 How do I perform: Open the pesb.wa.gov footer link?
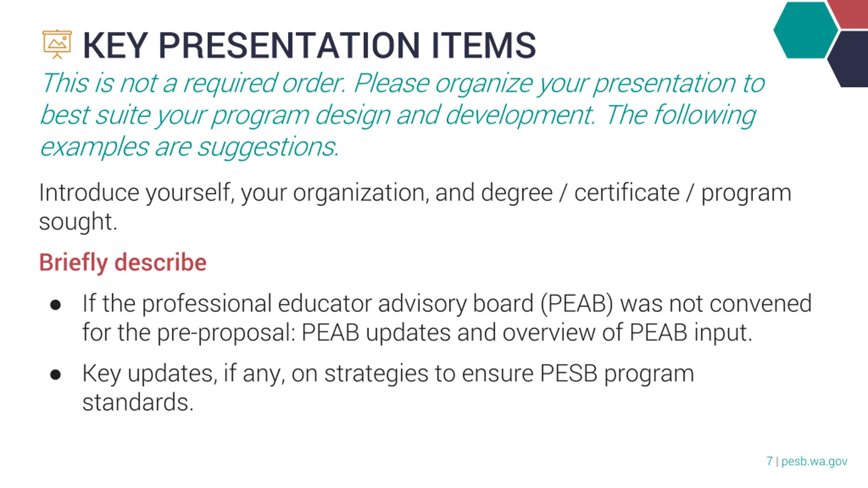coord(814,462)
